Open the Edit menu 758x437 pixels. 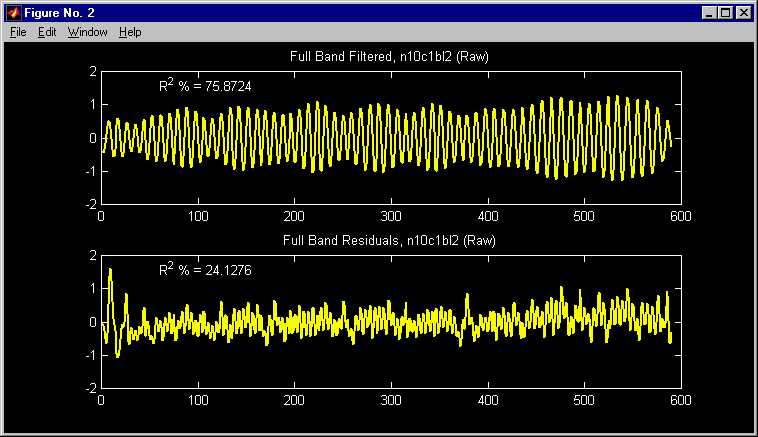47,32
